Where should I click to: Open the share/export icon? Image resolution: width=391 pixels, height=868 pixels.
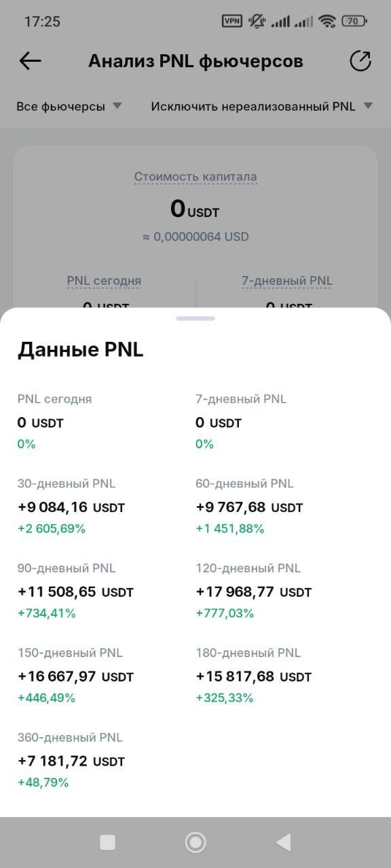pyautogui.click(x=360, y=61)
